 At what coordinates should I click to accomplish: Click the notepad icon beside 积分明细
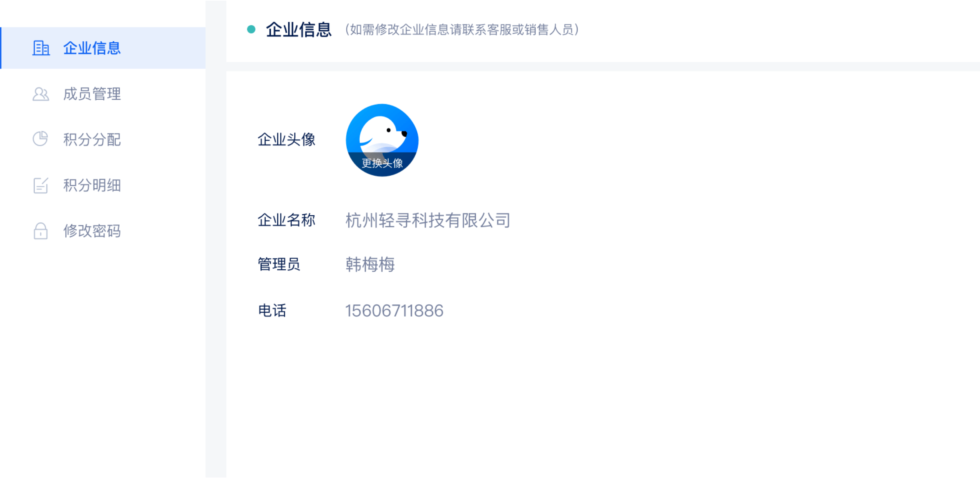(x=41, y=185)
